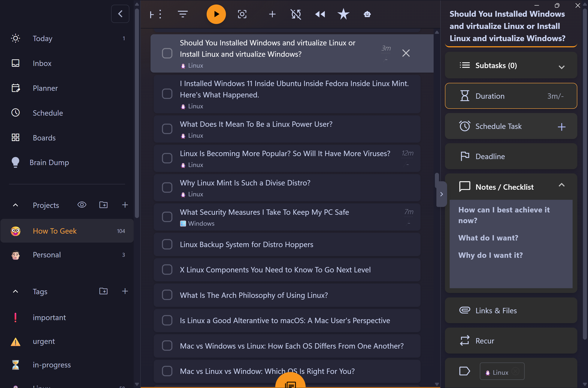Click Windows tag under 'What Security Measures' task
The width and height of the screenshot is (588, 388).
click(197, 224)
